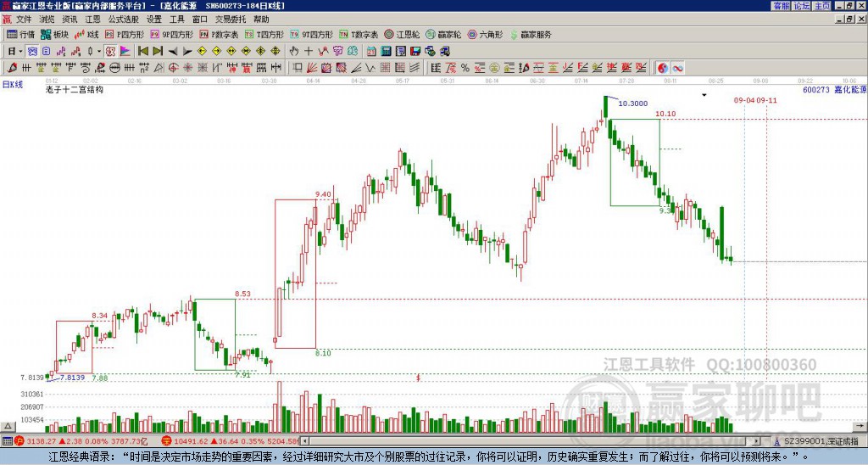868x465 pixels.
Task: Click the 行情 toolbar button
Action: click(x=21, y=34)
